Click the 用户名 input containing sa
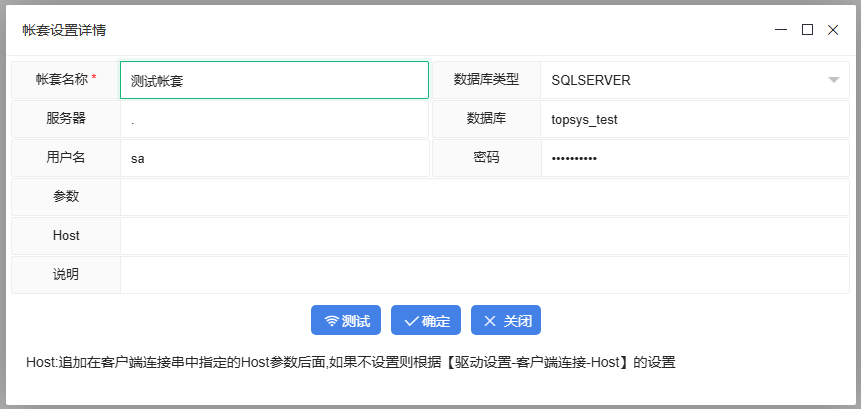The height and width of the screenshot is (409, 861). [x=274, y=158]
